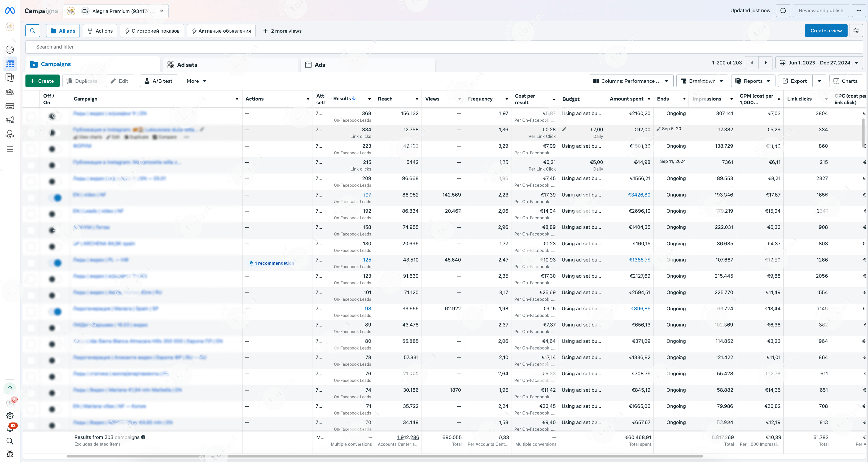Open the search magnifier in views bar

(x=33, y=31)
